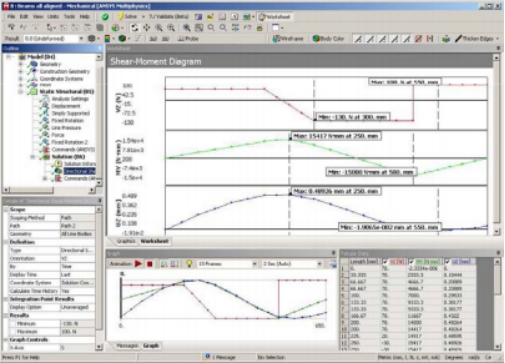Click the third edge coloring icon

click(382, 39)
